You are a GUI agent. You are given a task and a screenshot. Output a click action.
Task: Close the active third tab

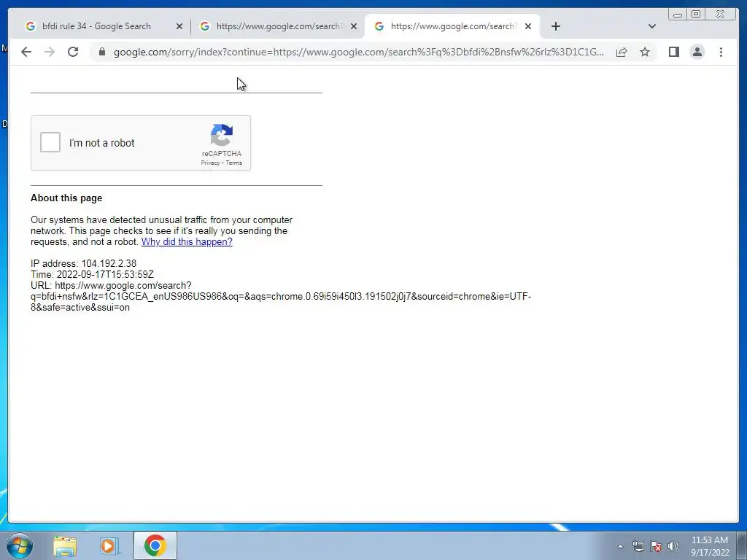[528, 26]
